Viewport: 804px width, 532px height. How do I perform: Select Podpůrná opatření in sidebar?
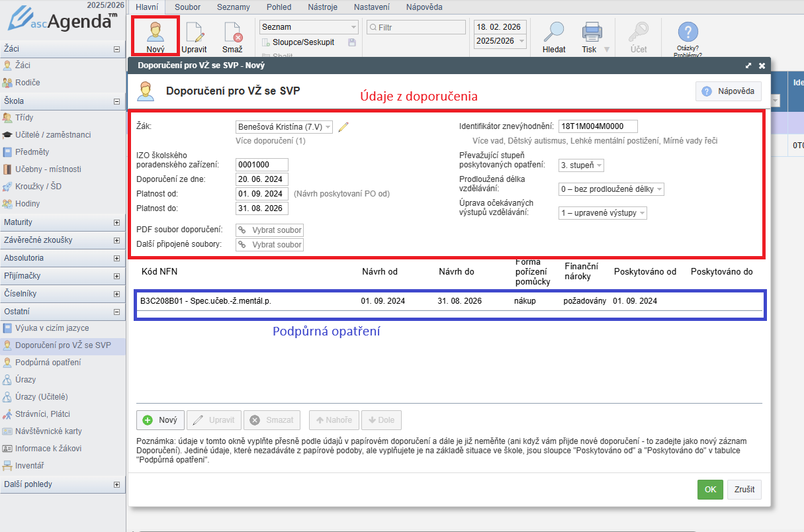[x=48, y=363]
